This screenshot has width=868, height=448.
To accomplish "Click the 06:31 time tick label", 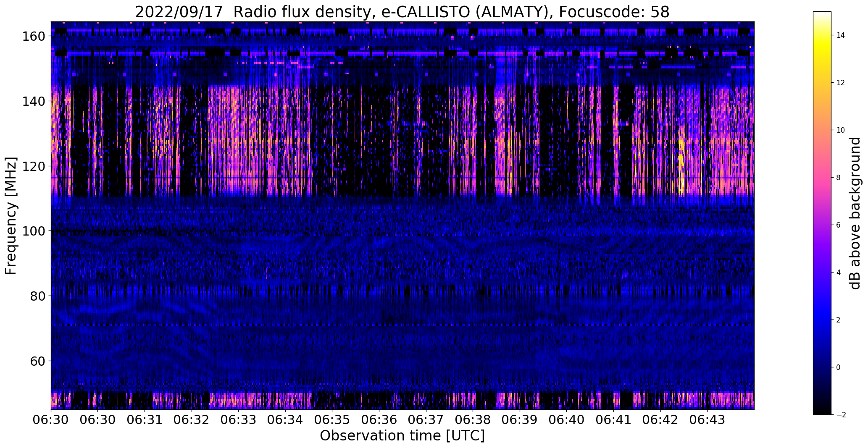I will [x=145, y=420].
